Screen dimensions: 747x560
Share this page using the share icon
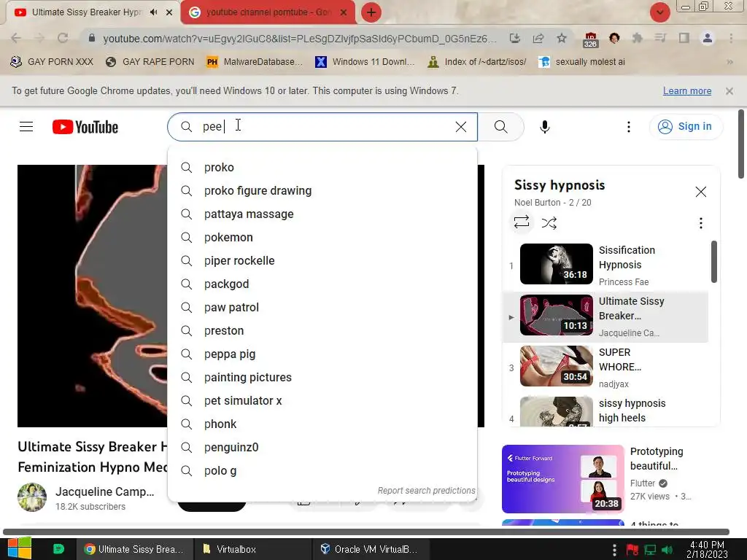(x=538, y=38)
